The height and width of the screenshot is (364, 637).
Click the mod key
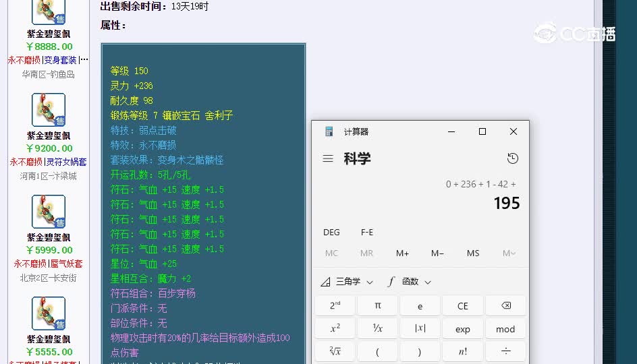pyautogui.click(x=506, y=328)
